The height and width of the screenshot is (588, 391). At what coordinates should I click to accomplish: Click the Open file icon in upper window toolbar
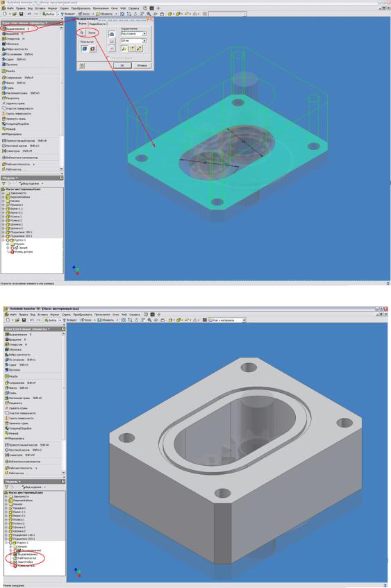click(14, 14)
